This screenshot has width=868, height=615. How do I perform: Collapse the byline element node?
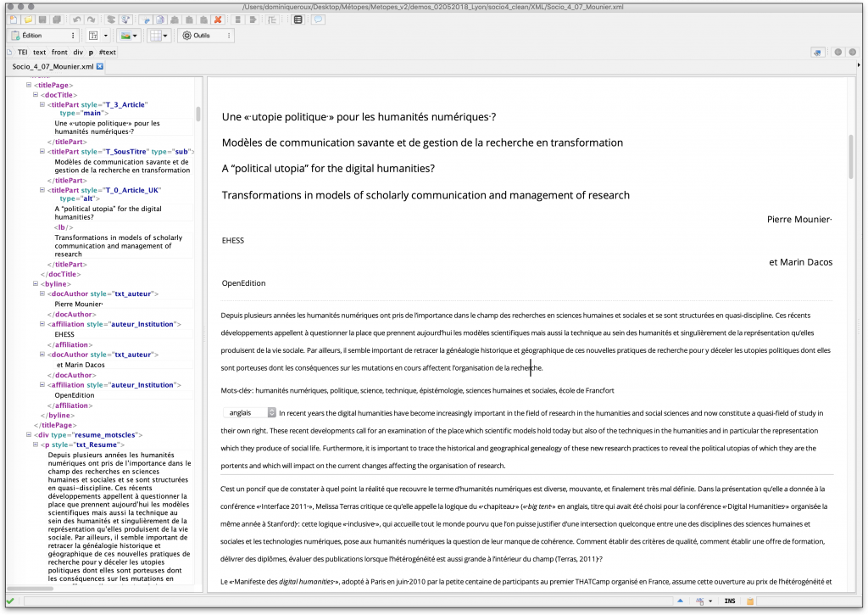coord(36,284)
